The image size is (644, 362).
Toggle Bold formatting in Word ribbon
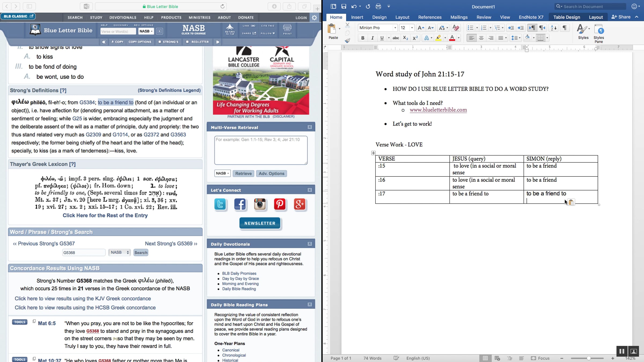click(363, 38)
